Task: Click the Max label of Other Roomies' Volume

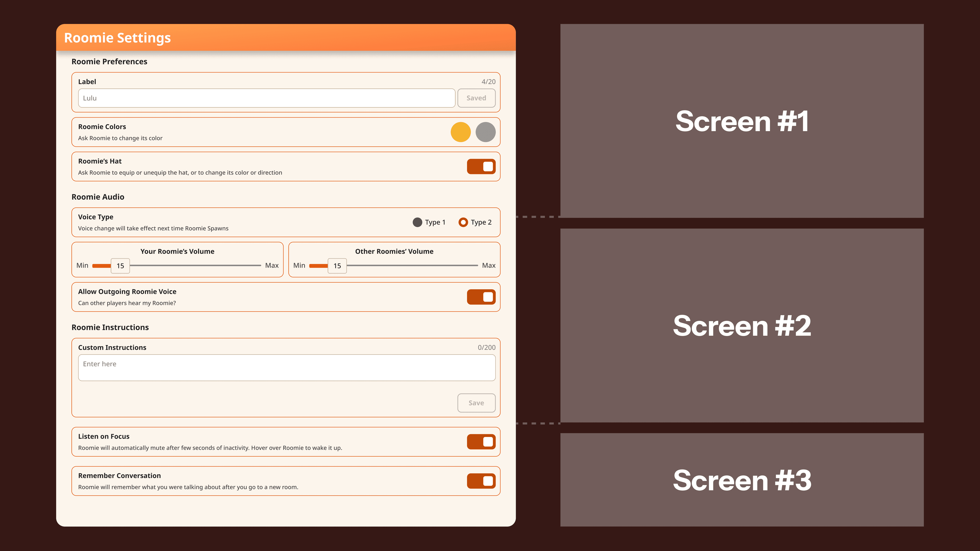Action: pos(488,265)
